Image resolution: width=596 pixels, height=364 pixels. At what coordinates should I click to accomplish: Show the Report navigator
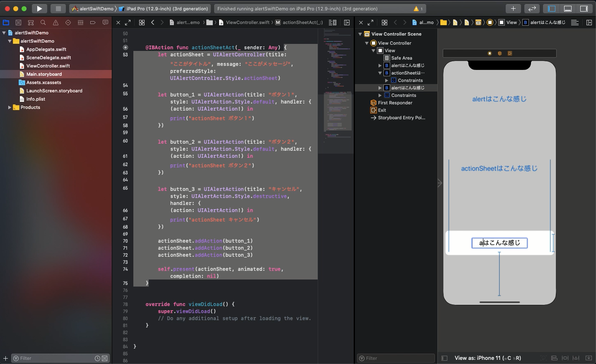(x=105, y=22)
